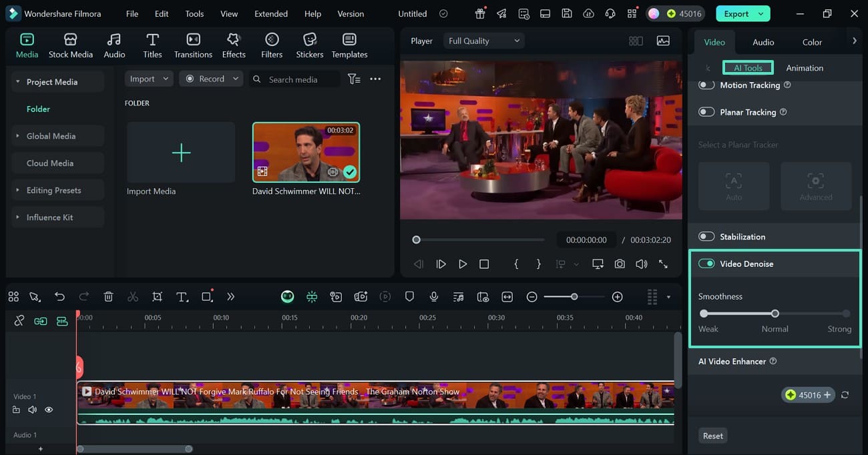The height and width of the screenshot is (455, 868).
Task: Click the cloud upload icon
Action: point(588,13)
